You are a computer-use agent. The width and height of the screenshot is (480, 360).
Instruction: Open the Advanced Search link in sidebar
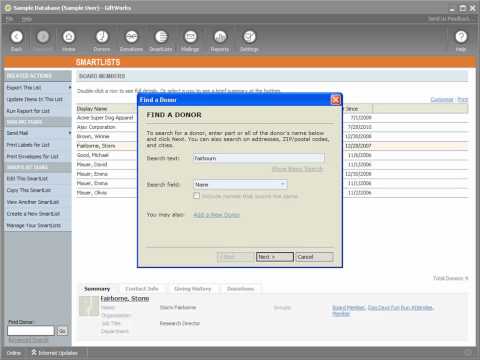28,340
